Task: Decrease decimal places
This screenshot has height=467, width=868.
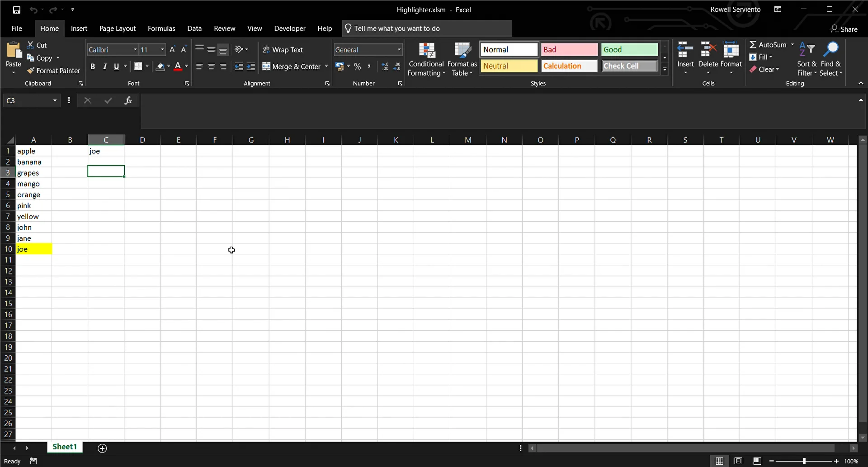Action: tap(397, 67)
